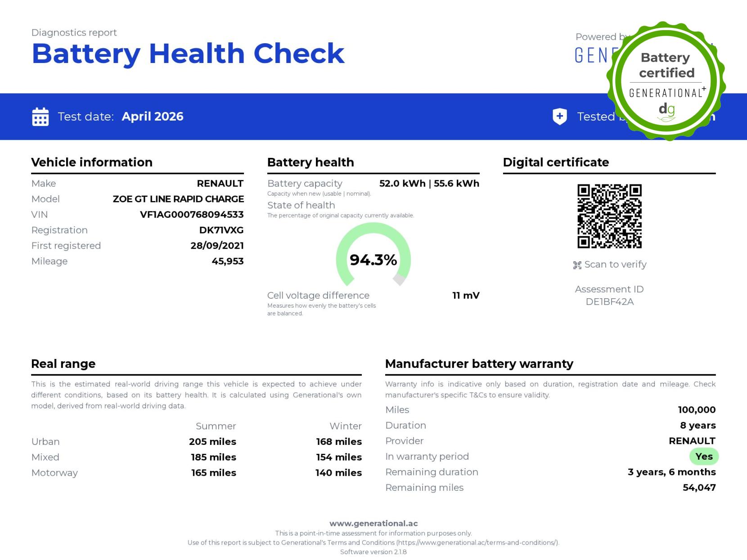The width and height of the screenshot is (747, 560).
Task: Click the April 2026 test date
Action: coord(153,116)
